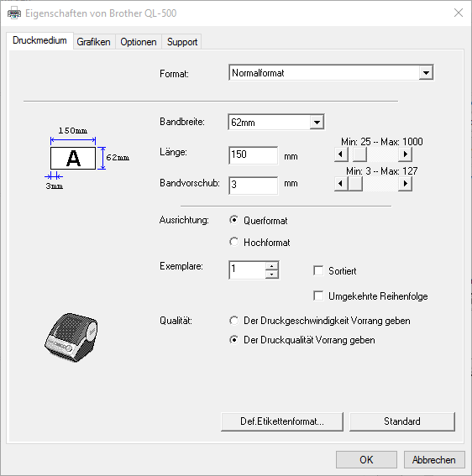Click the Normalformat combo box field
The height and width of the screenshot is (476, 472).
pyautogui.click(x=331, y=73)
